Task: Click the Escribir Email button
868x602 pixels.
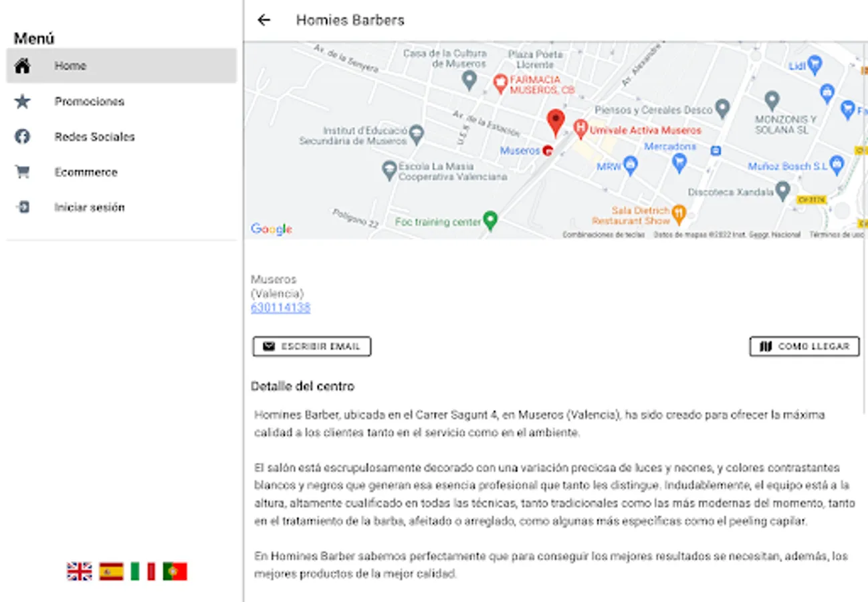Action: [x=312, y=346]
